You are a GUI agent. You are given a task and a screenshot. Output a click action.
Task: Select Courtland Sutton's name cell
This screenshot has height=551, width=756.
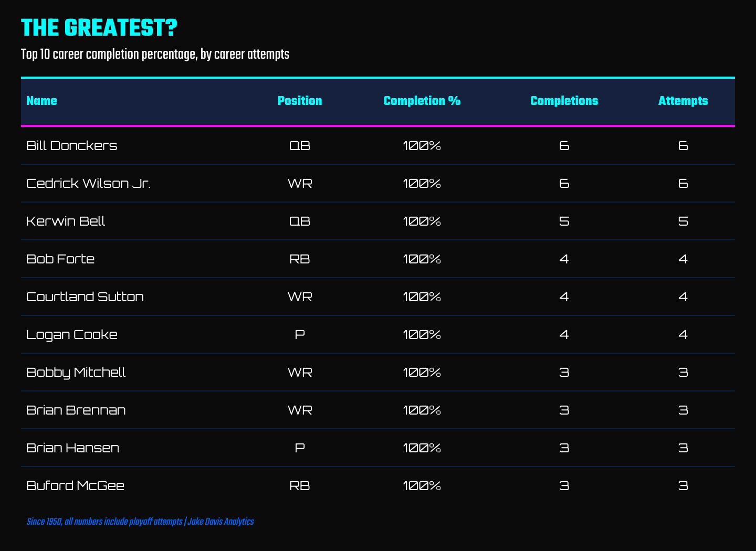pyautogui.click(x=85, y=296)
